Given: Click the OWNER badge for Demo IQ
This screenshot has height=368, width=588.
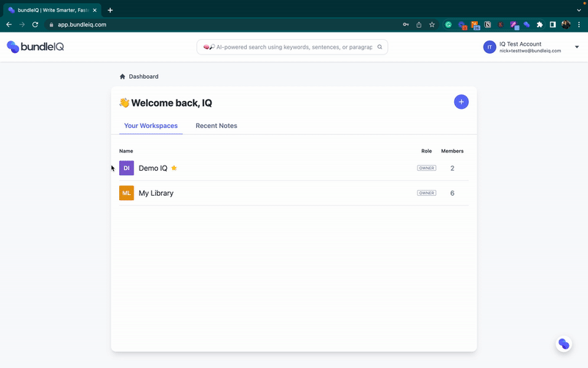Looking at the screenshot, I should click(426, 168).
